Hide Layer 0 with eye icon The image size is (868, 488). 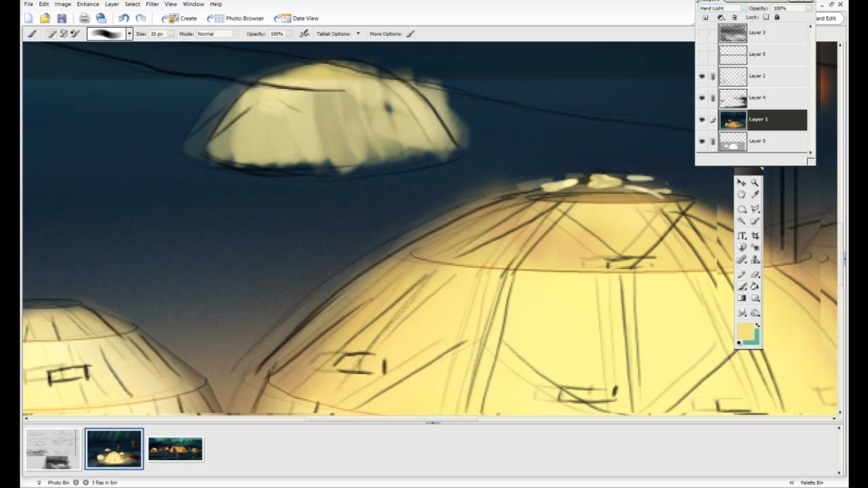tap(702, 141)
